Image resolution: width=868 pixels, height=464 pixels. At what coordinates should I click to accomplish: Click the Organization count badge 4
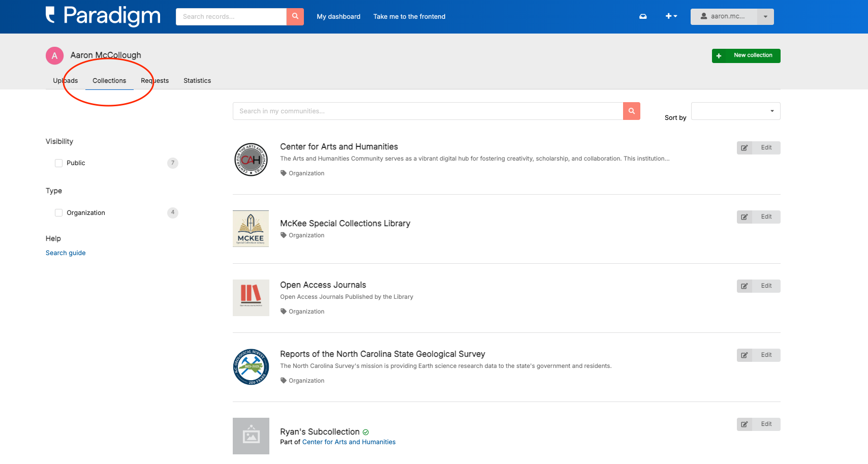(x=173, y=212)
